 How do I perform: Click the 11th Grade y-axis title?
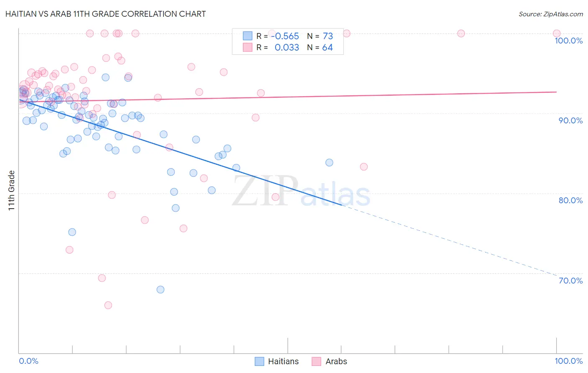pyautogui.click(x=11, y=190)
